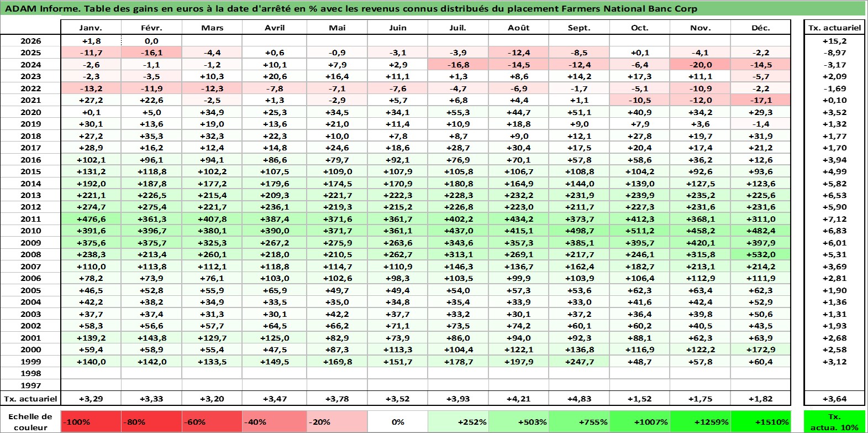The width and height of the screenshot is (868, 433).
Task: Click the -16,8 cell in July 2024
Action: tap(458, 65)
